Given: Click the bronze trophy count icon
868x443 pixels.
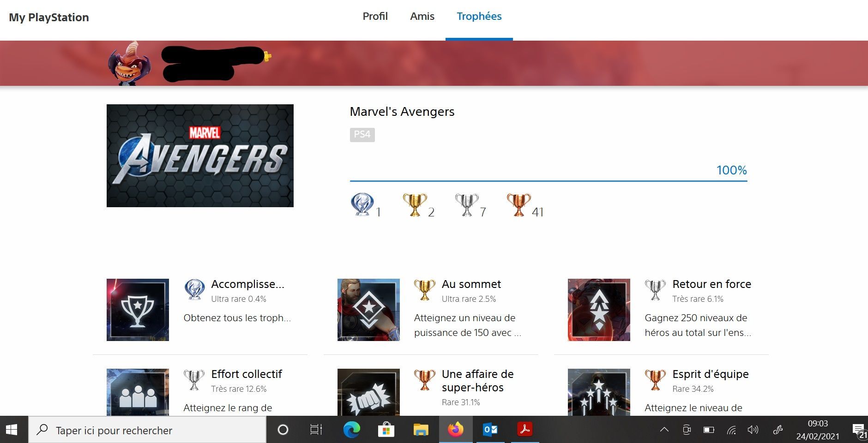Looking at the screenshot, I should point(518,205).
